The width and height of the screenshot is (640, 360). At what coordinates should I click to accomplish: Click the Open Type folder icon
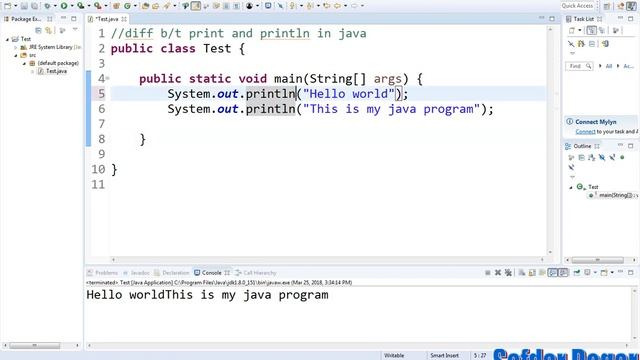point(145,6)
